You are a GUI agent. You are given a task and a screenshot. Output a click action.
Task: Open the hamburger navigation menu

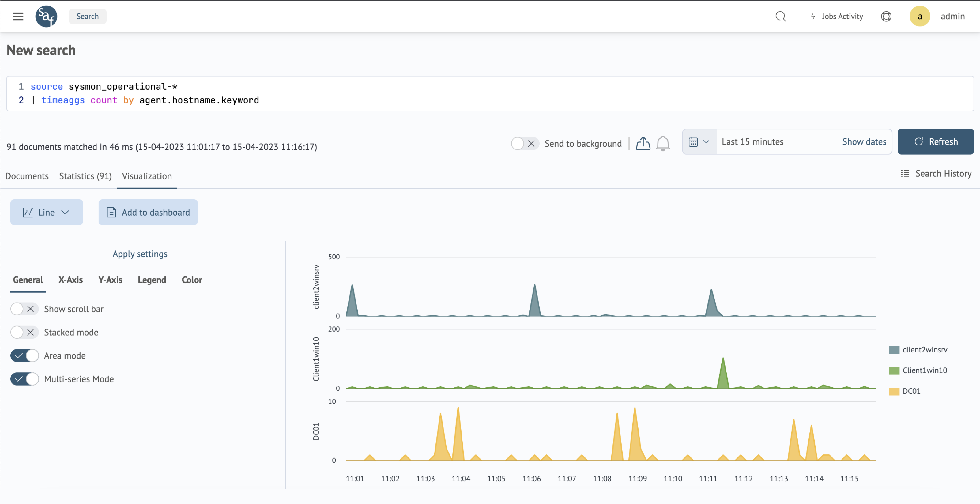point(18,16)
